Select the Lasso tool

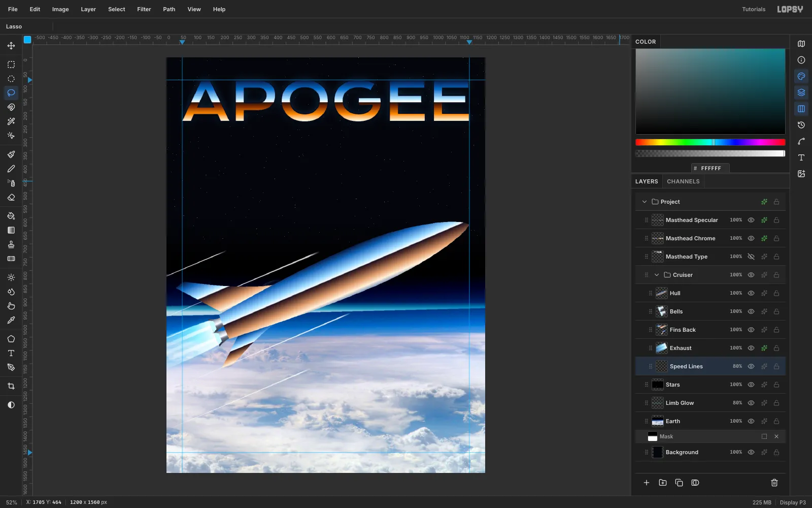11,93
